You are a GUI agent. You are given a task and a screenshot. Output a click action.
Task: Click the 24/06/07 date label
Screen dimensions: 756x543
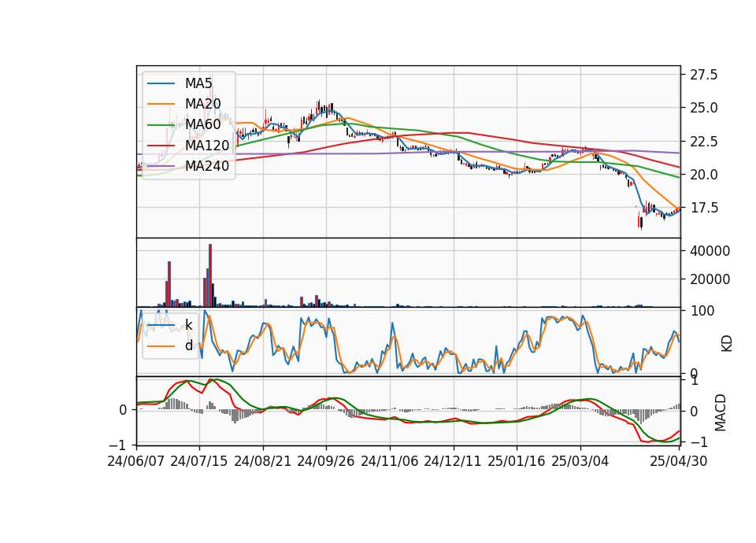tap(136, 462)
